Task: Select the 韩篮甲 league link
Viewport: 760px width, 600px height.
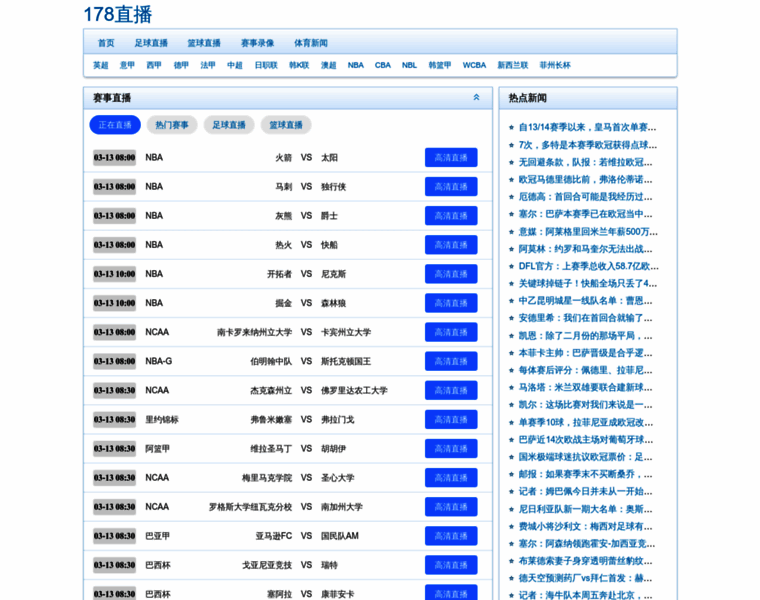Action: pos(440,65)
